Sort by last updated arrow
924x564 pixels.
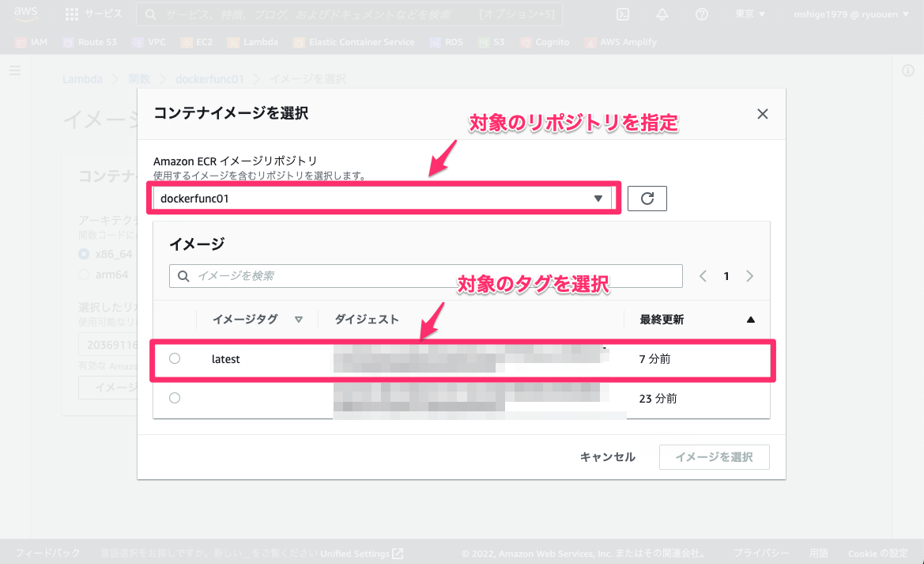(751, 320)
